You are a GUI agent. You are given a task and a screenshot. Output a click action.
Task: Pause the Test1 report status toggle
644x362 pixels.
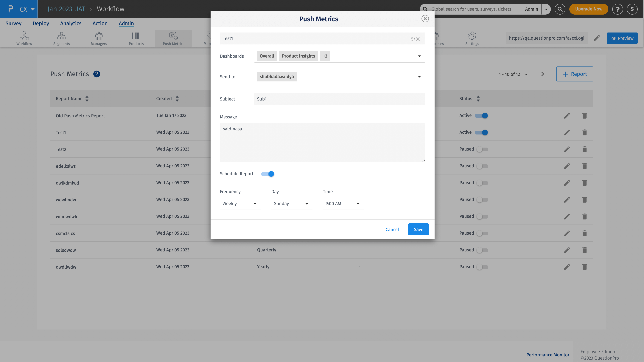click(483, 132)
